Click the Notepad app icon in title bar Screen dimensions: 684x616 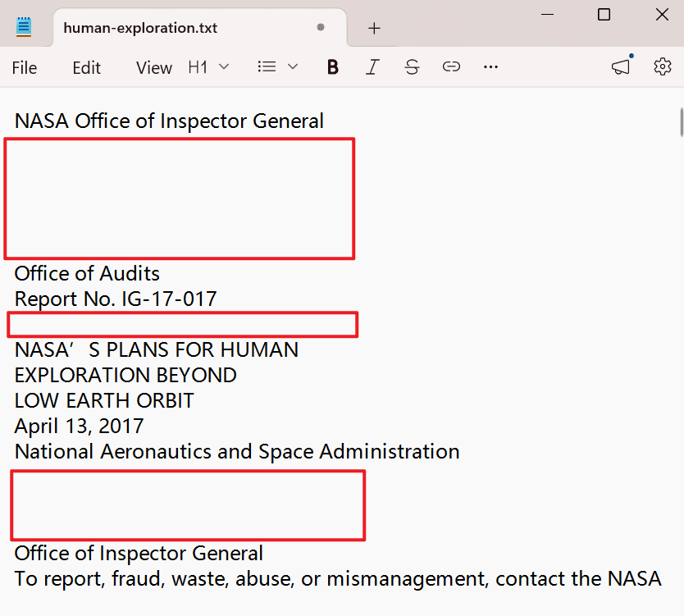pos(24,27)
